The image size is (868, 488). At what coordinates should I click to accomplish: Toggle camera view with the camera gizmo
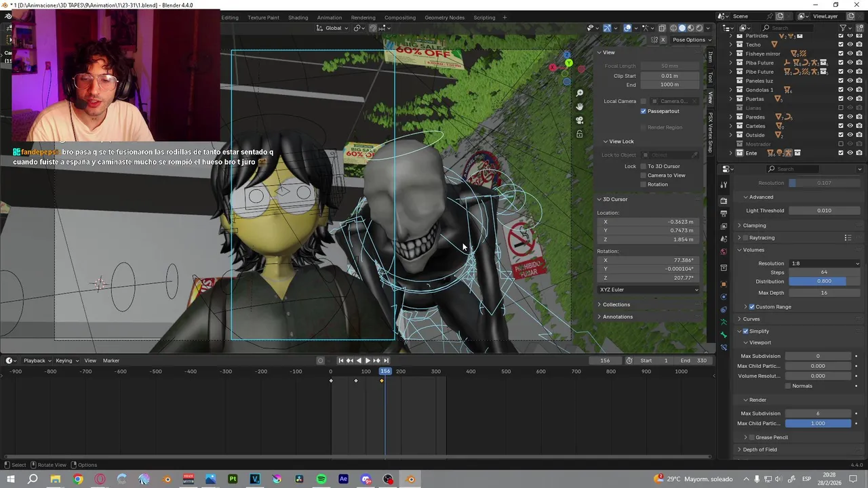point(579,120)
